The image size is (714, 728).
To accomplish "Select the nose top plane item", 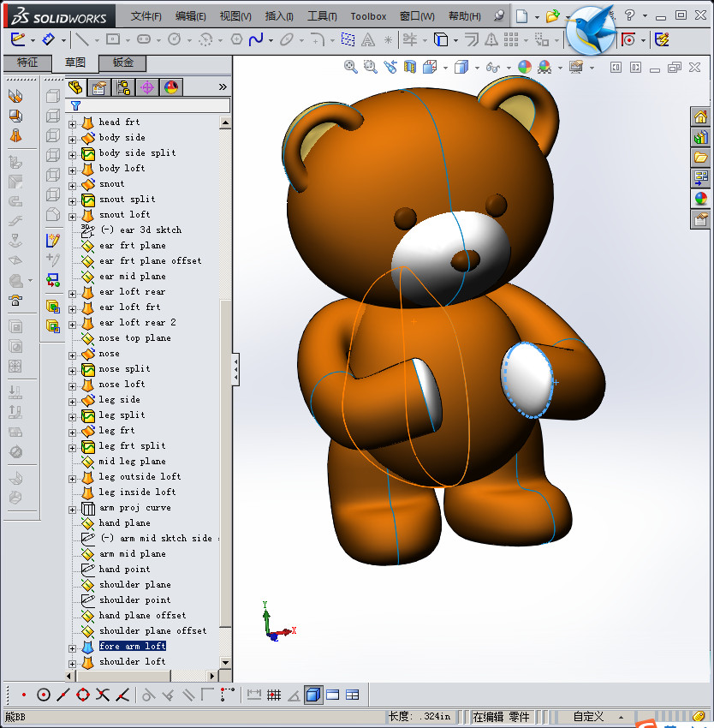I will tap(134, 338).
